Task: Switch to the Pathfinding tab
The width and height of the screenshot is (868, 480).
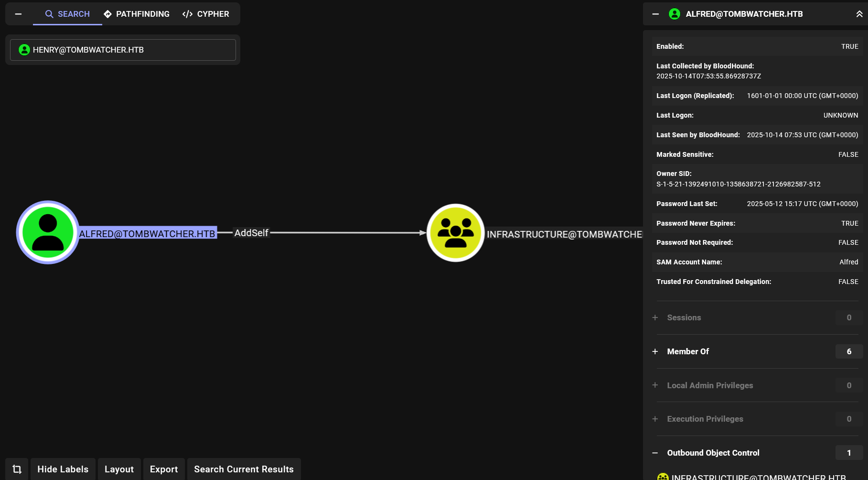Action: 137,14
